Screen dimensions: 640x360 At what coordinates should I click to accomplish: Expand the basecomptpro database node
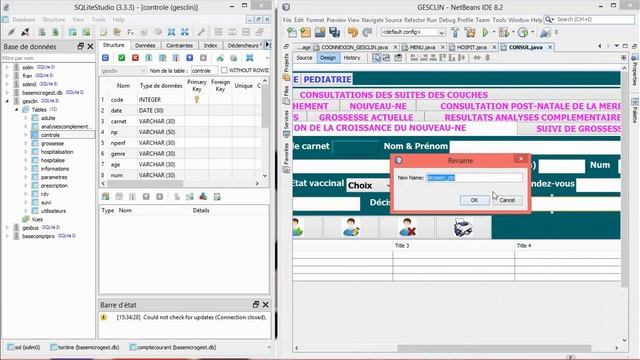click(7, 236)
